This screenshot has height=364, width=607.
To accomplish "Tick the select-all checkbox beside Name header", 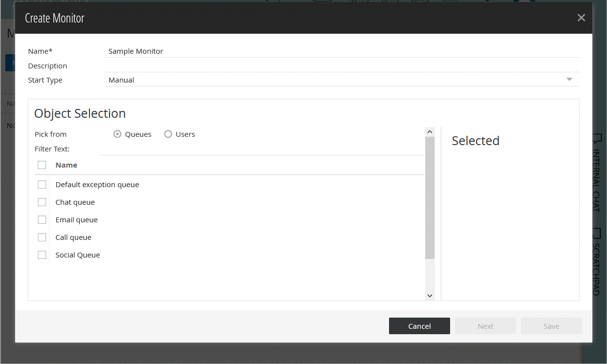I will point(42,165).
